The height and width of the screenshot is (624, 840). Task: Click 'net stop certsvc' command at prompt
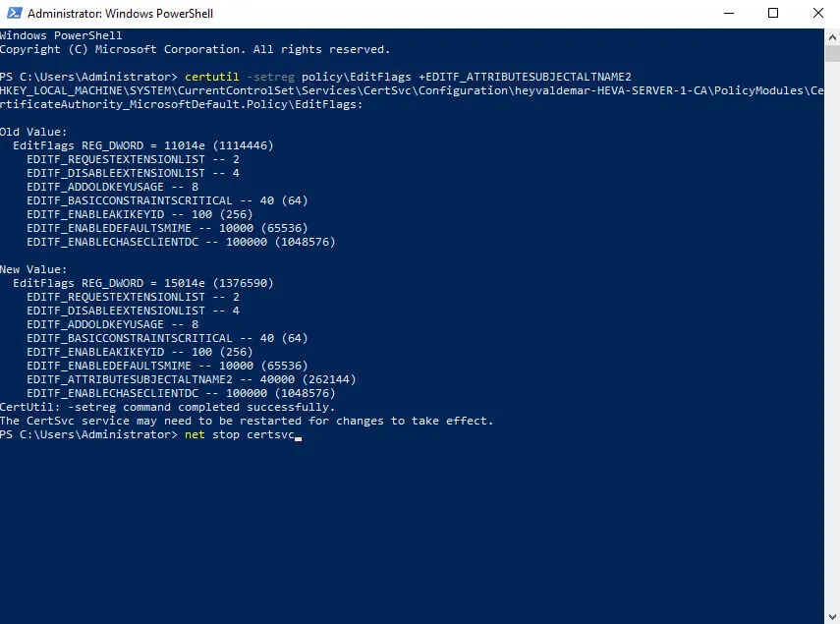(240, 435)
